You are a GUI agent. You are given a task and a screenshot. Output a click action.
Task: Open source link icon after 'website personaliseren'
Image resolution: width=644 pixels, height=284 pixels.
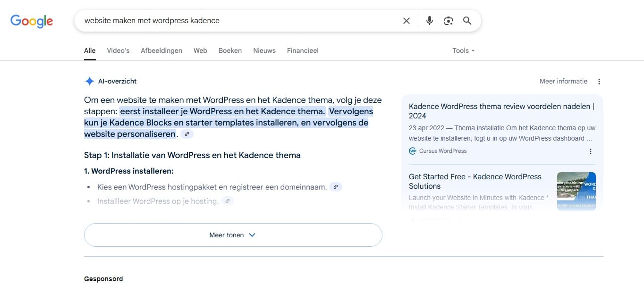tap(187, 134)
